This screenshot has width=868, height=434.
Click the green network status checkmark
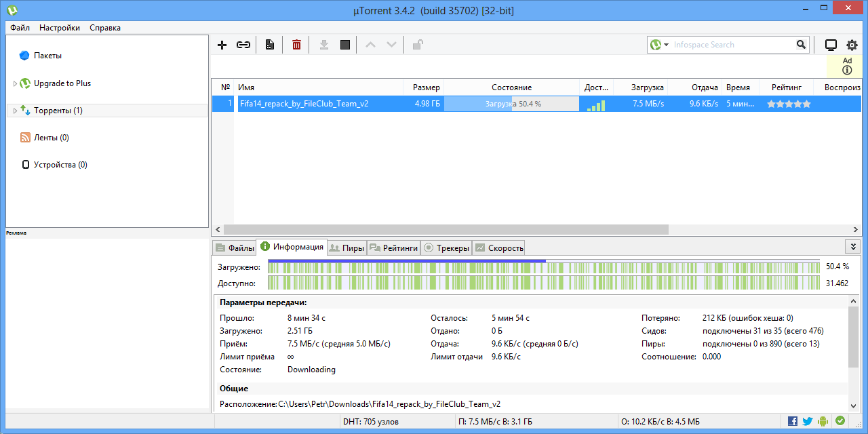tap(840, 421)
